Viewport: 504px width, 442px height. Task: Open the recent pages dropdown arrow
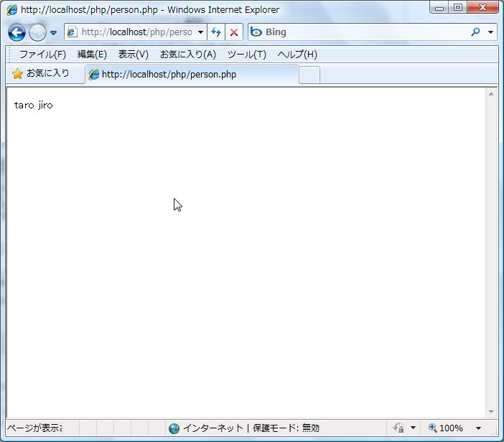[x=53, y=33]
